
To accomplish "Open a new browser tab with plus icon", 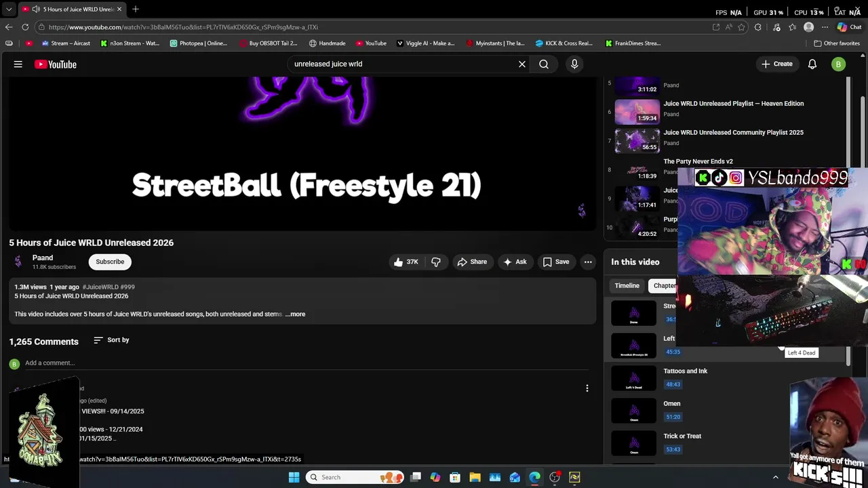I will 136,9.
